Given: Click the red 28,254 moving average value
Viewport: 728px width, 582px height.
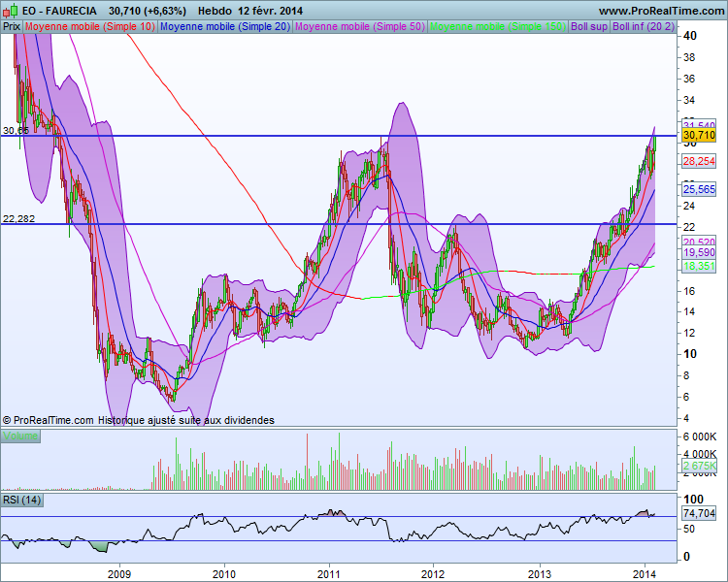Looking at the screenshot, I should coord(699,161).
